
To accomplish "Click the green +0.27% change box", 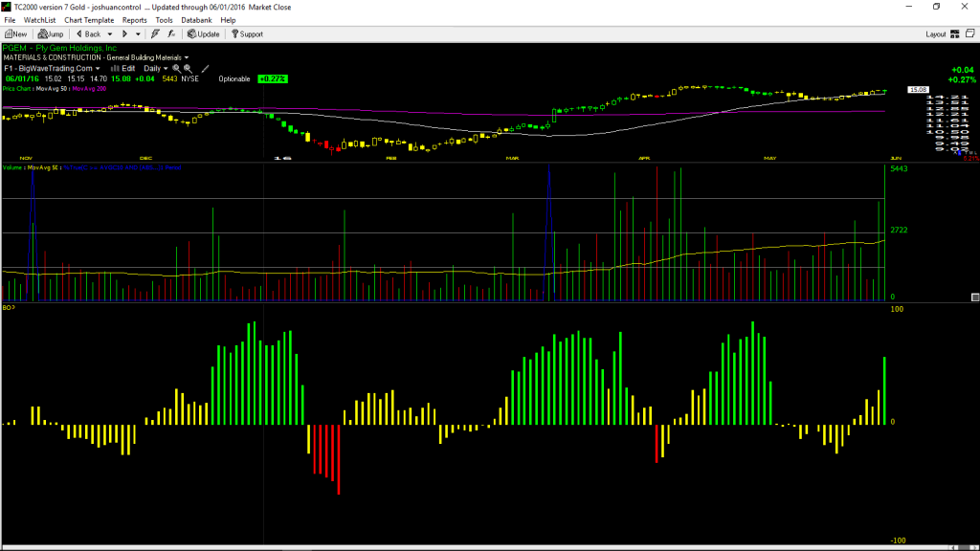I will tap(273, 78).
